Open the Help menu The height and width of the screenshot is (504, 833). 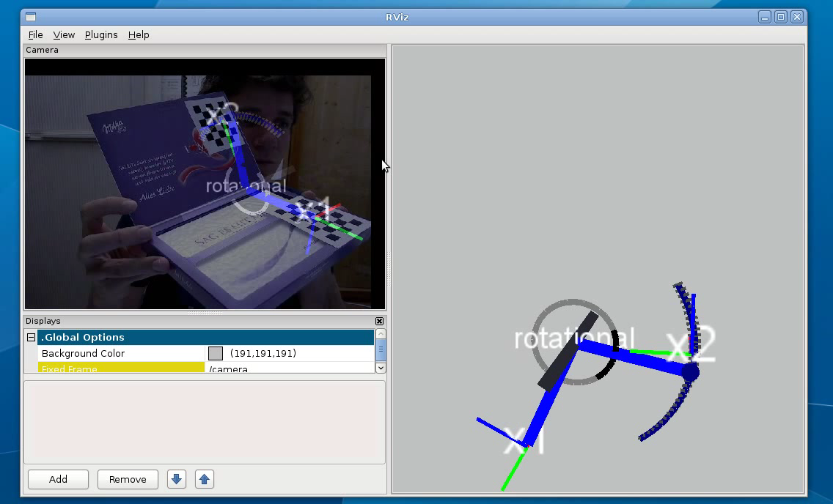point(139,34)
